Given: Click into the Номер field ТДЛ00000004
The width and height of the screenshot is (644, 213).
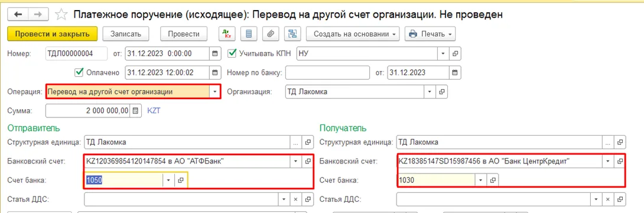Looking at the screenshot, I should click(x=76, y=54).
